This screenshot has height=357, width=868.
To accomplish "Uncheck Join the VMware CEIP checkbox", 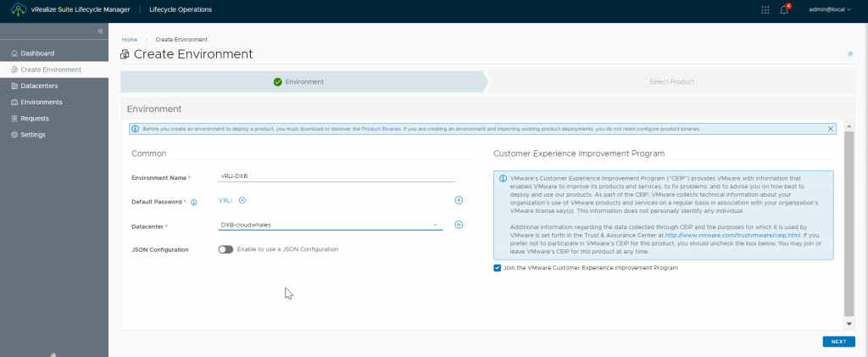I will point(497,268).
